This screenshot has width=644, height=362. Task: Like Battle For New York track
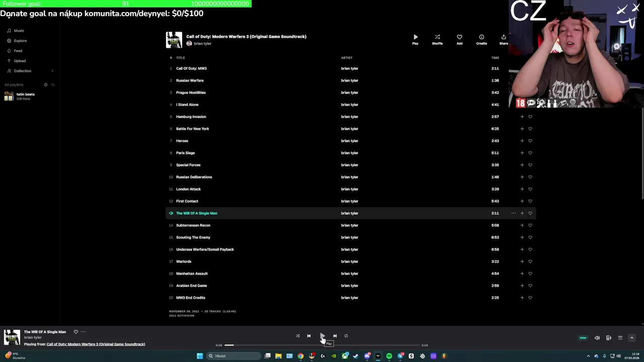coord(530,129)
